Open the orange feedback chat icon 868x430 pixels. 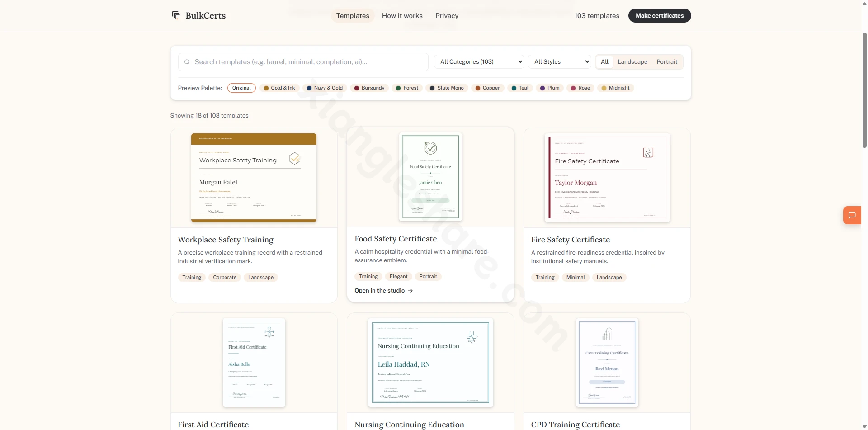point(852,215)
